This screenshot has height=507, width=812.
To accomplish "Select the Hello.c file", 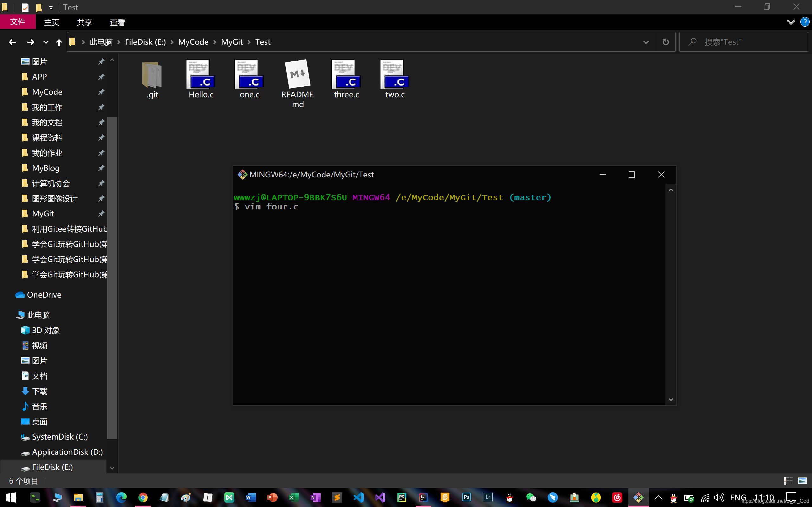I will click(201, 75).
